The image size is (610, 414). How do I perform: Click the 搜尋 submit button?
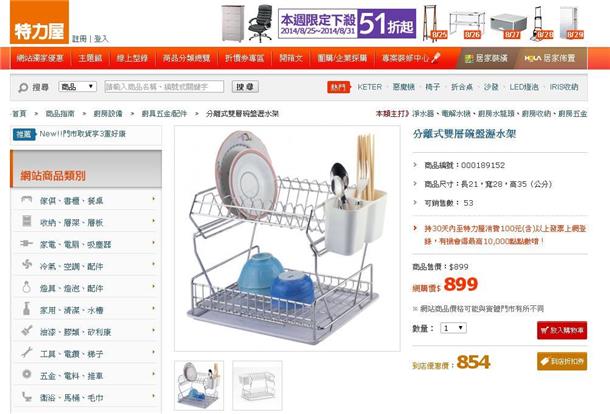(x=245, y=87)
